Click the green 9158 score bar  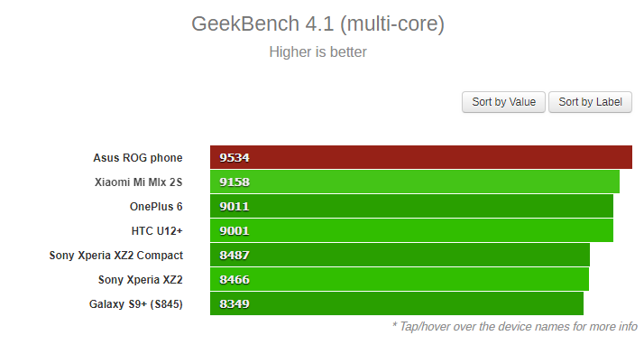(x=415, y=182)
